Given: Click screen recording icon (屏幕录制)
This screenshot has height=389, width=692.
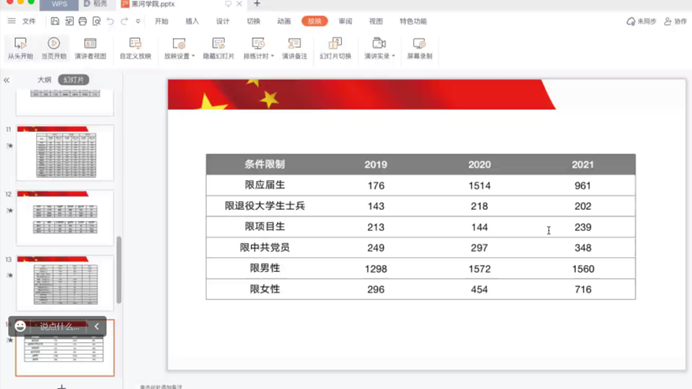Looking at the screenshot, I should click(419, 48).
